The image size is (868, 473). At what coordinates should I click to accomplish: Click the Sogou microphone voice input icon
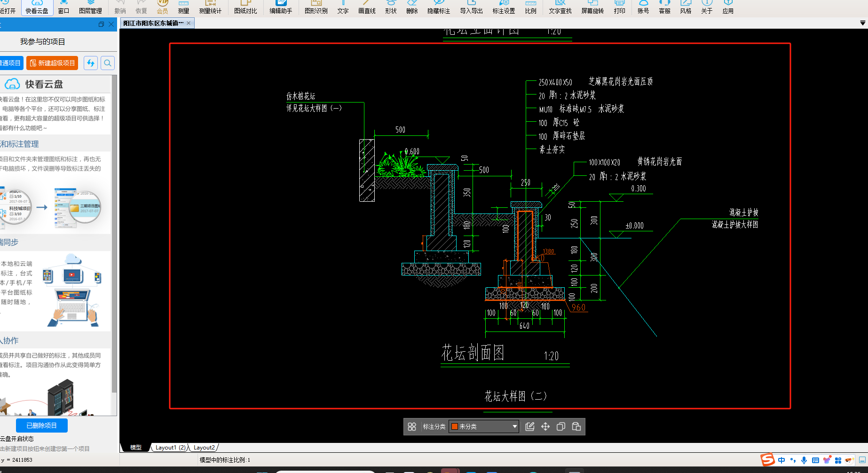pyautogui.click(x=805, y=460)
